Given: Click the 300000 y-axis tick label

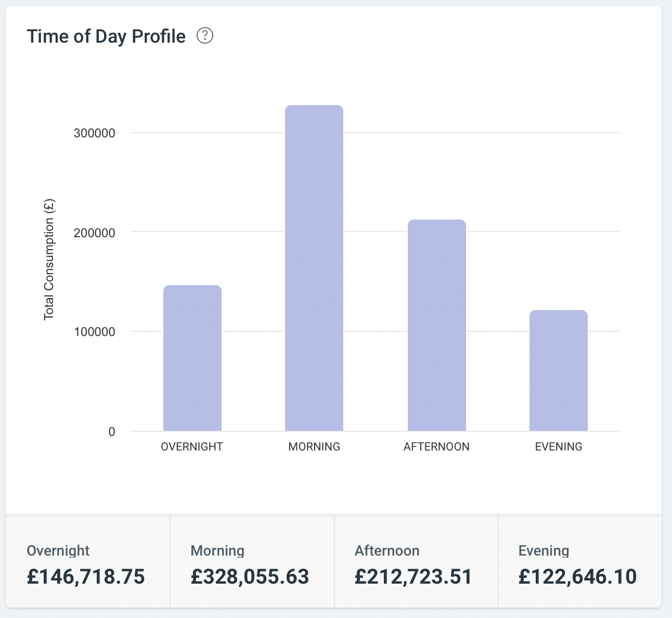Looking at the screenshot, I should click(94, 133).
